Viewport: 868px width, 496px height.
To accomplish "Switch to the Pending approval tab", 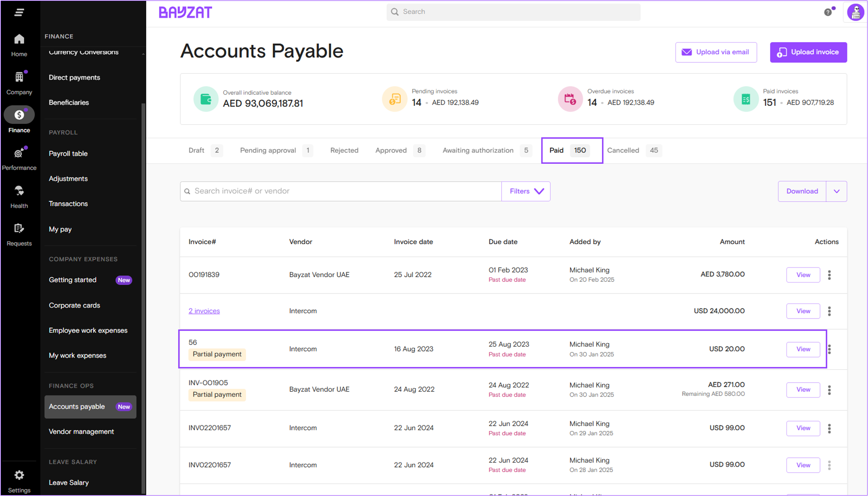I will (x=276, y=151).
